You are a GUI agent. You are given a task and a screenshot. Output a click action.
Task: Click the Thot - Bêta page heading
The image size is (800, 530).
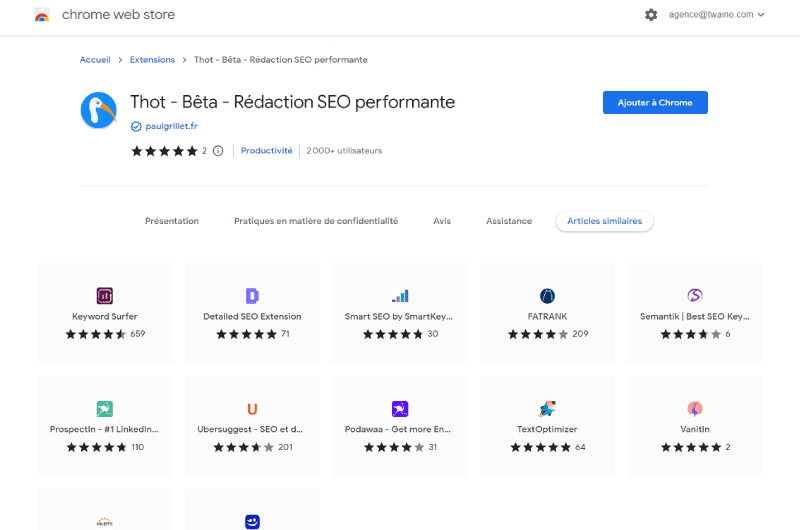pos(292,102)
